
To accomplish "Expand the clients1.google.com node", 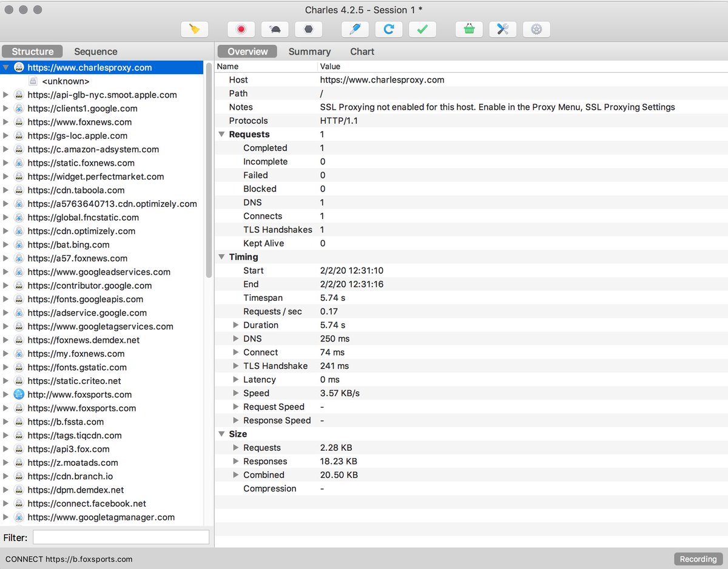I will tap(6, 109).
